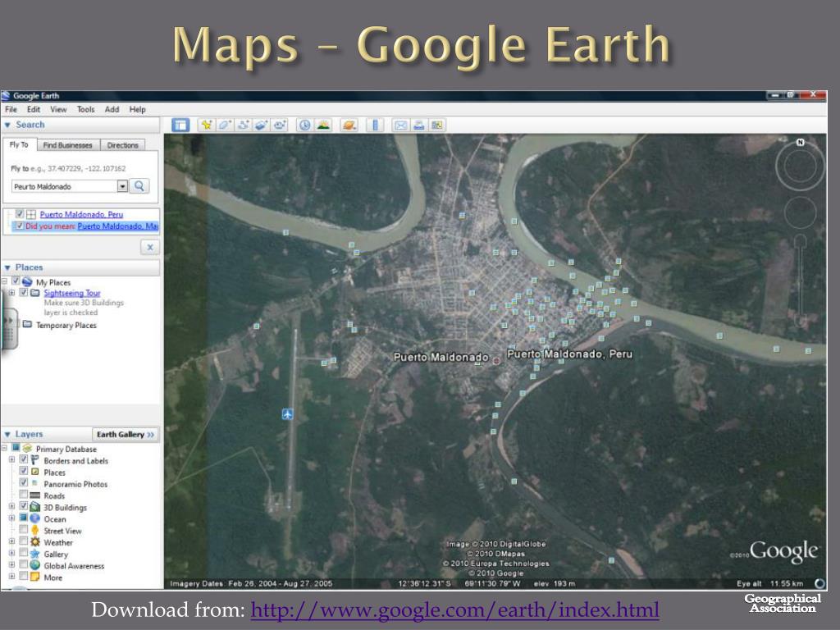The height and width of the screenshot is (630, 840).
Task: Click the My Places globe icon
Action: coord(27,282)
